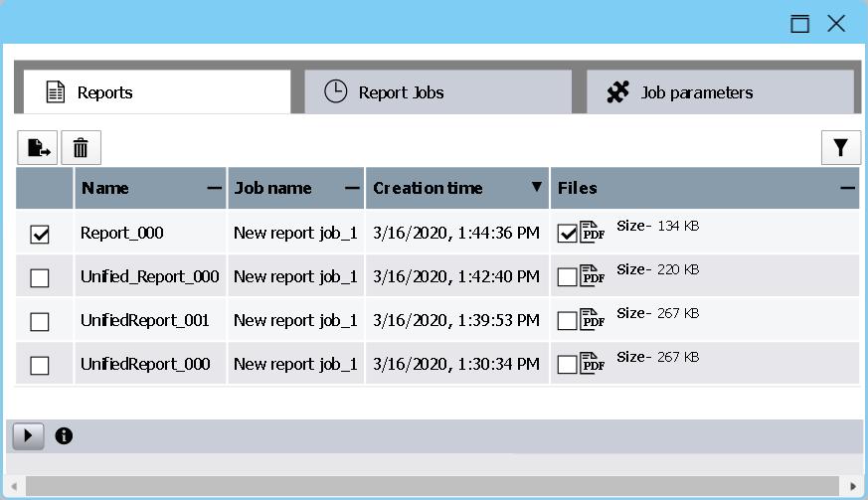Click New report job_1 in the Report_000 row

click(295, 234)
